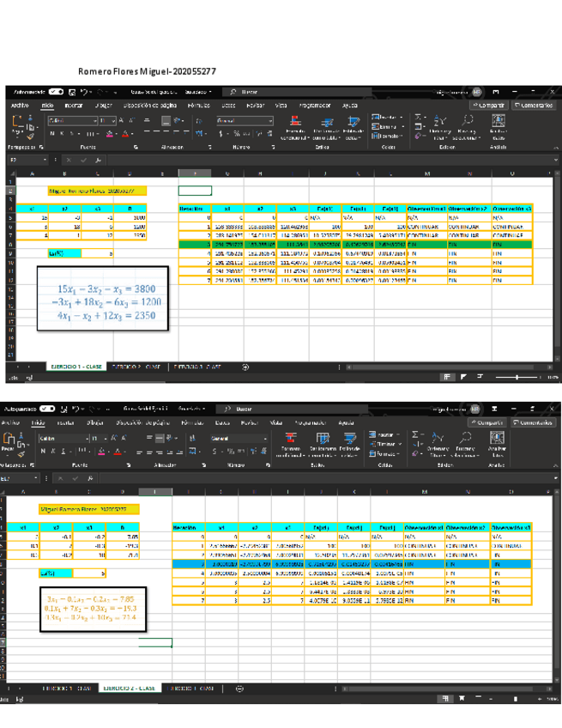Open Formato condicional in bottom Excel ribbon
The image size is (562, 728).
[x=291, y=445]
